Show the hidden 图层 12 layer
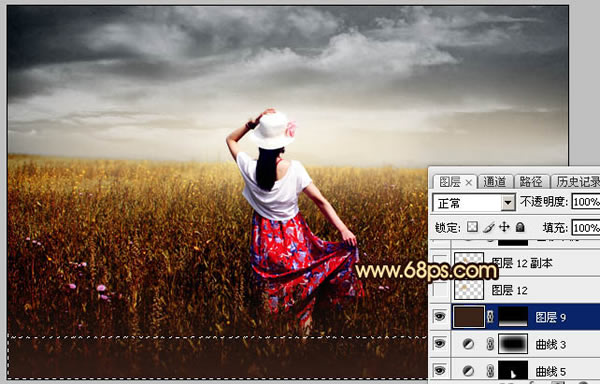Image resolution: width=600 pixels, height=384 pixels. coord(440,290)
